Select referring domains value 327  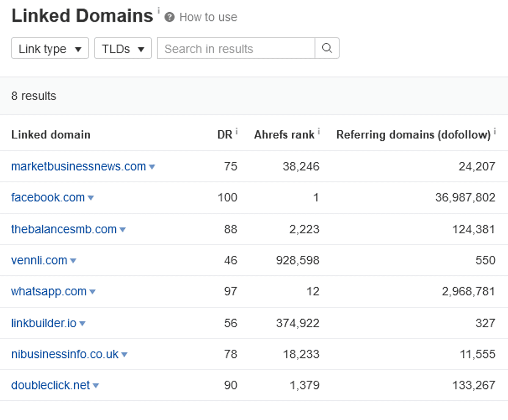point(486,323)
